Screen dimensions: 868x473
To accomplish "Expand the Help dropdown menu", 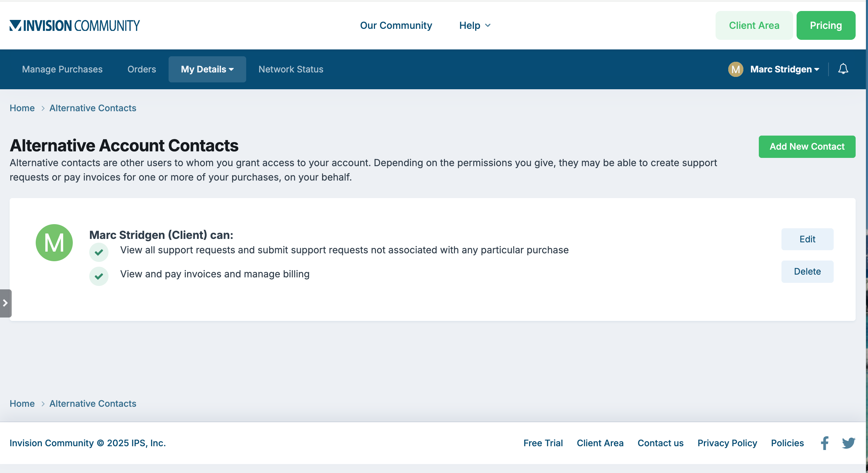I will (475, 25).
